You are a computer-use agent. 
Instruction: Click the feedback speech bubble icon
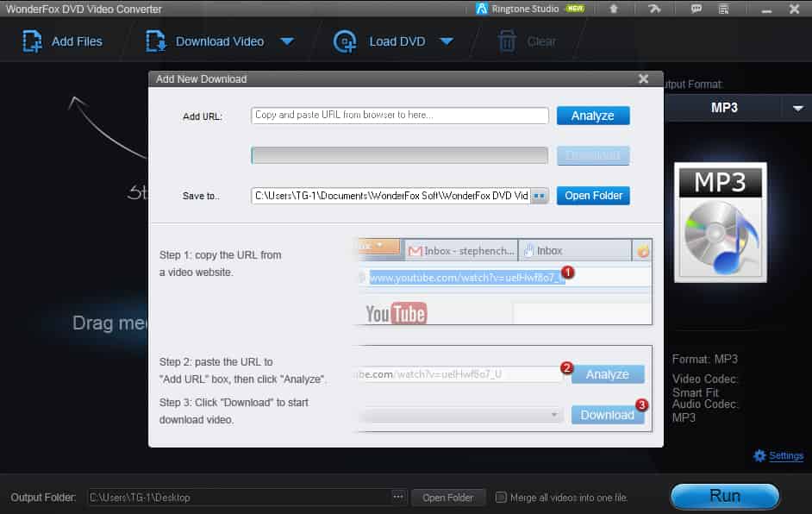697,9
